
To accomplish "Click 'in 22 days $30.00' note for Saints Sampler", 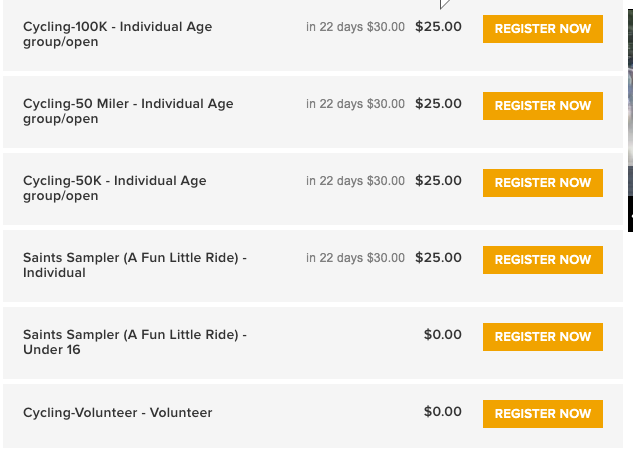I will coord(355,258).
